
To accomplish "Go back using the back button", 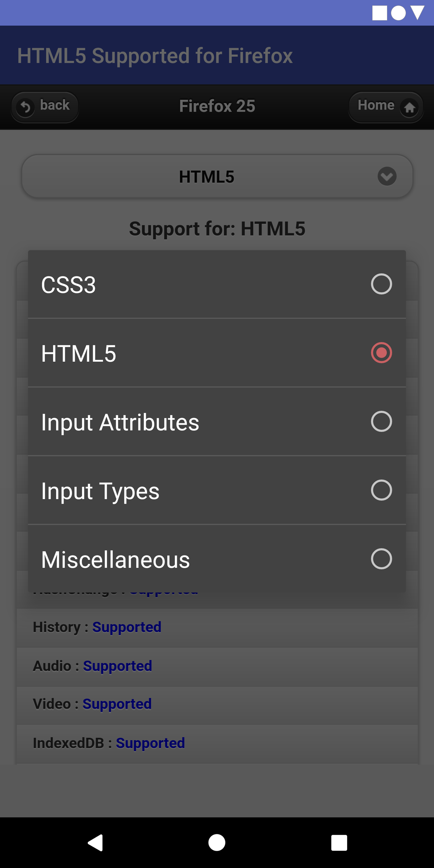I will coord(45,107).
